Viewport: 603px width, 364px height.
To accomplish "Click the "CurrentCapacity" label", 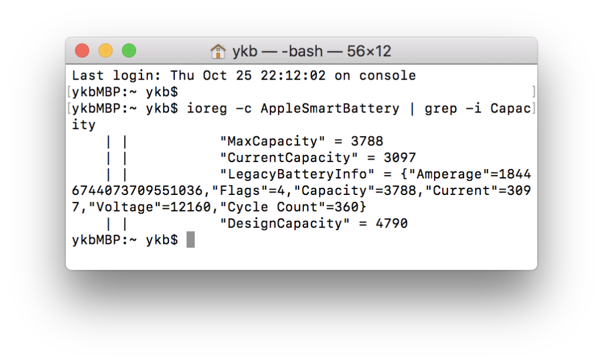I will 289,158.
